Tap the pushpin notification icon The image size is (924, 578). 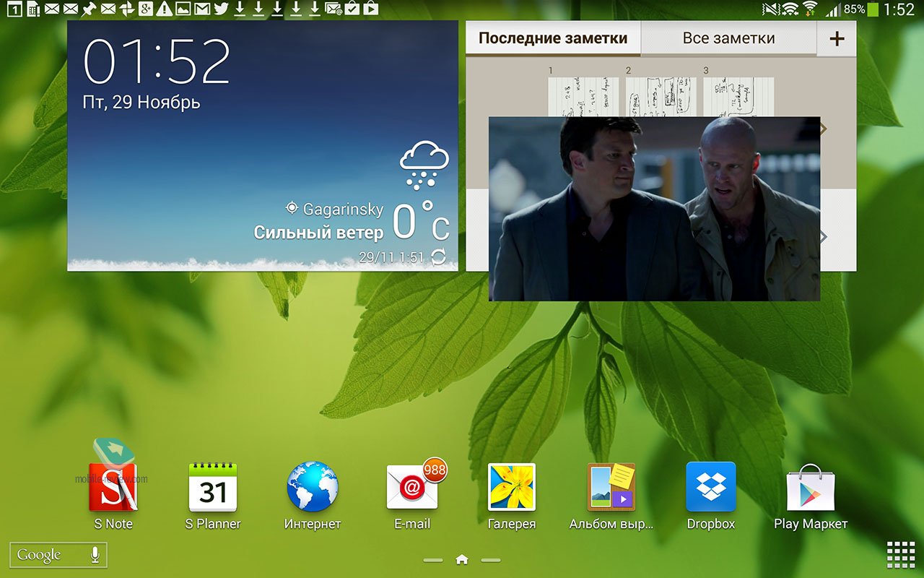89,9
